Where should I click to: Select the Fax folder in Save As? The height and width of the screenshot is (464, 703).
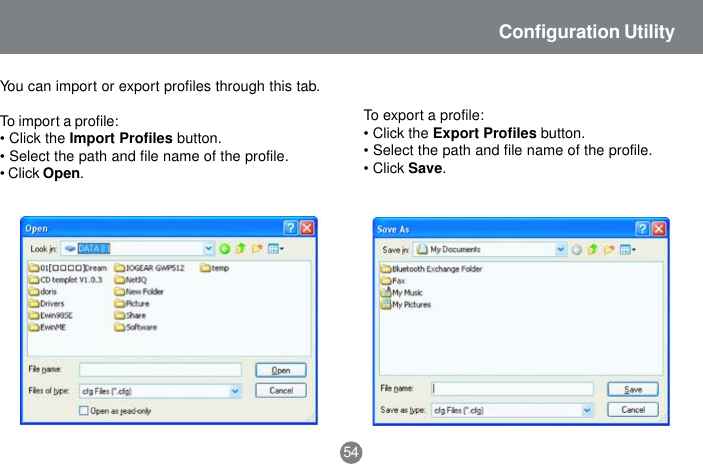[x=393, y=281]
